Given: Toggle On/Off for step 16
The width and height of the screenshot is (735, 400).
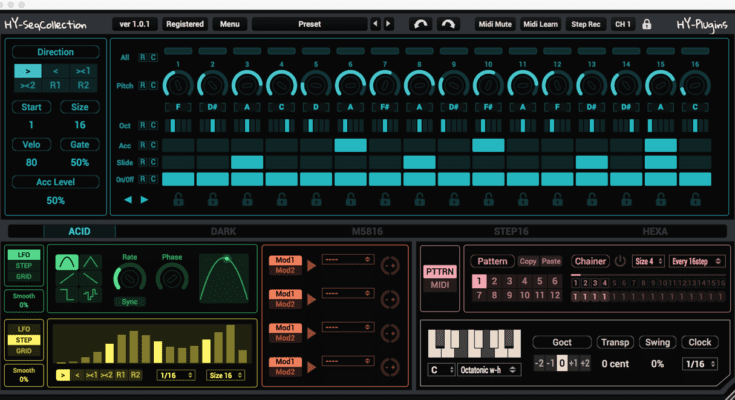Looking at the screenshot, I should [x=695, y=179].
